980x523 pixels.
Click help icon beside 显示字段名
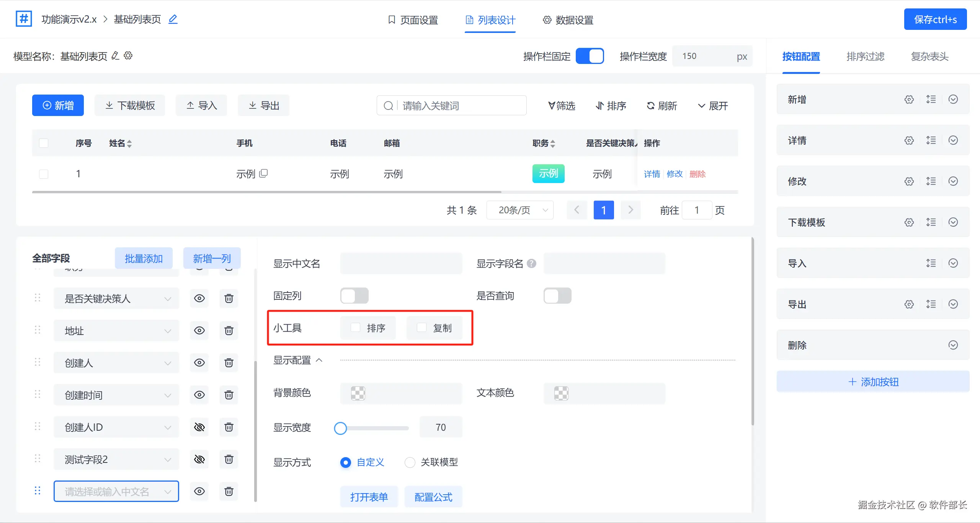[x=531, y=263]
